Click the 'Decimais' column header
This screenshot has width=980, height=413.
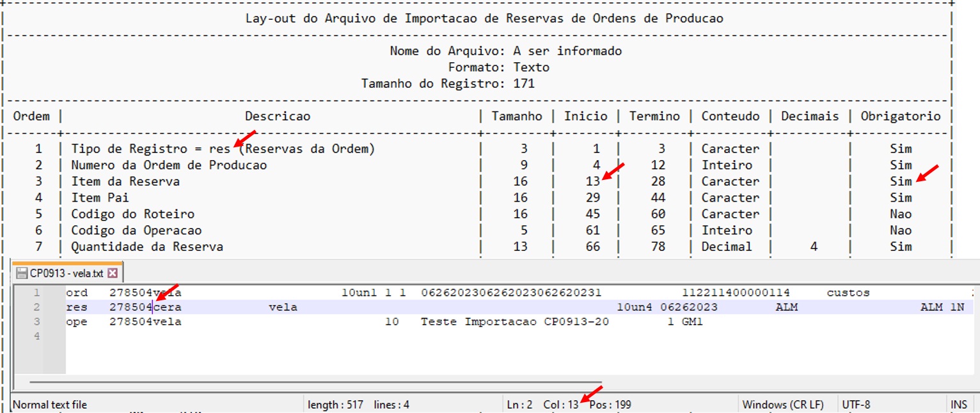(x=810, y=116)
